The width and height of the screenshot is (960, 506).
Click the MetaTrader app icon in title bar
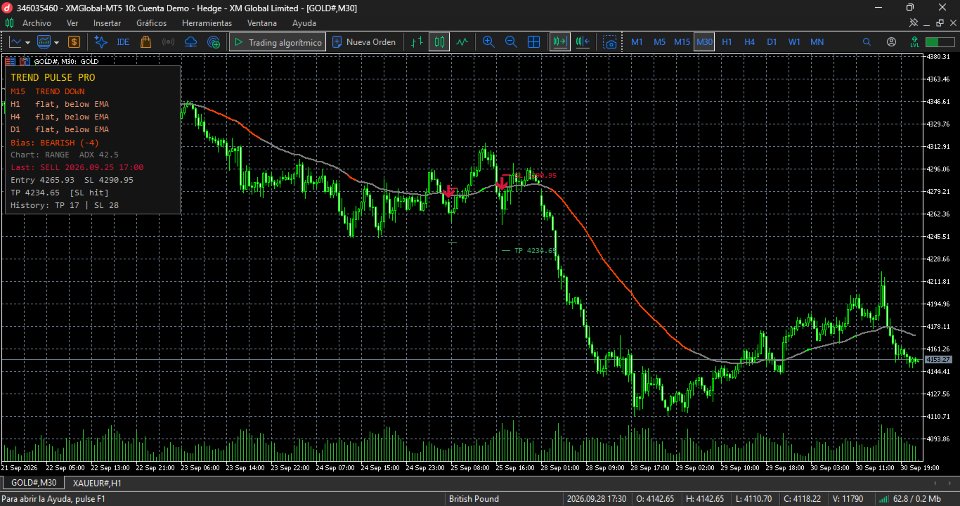pos(7,8)
